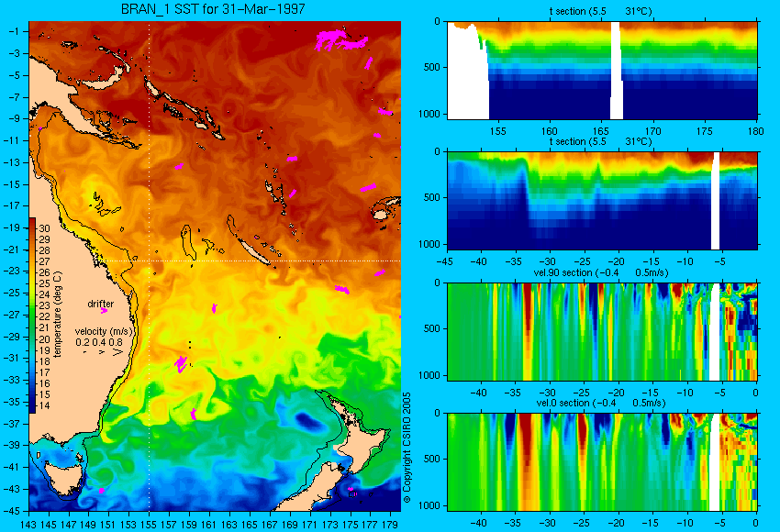780x532 pixels.
Task: Click the t section title above the latitude plot
Action: pos(600,141)
